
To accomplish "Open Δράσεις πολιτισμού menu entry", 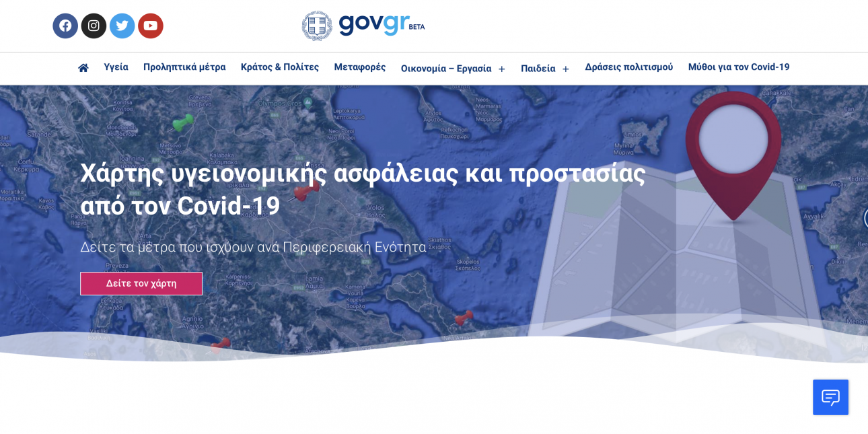I will [x=628, y=67].
